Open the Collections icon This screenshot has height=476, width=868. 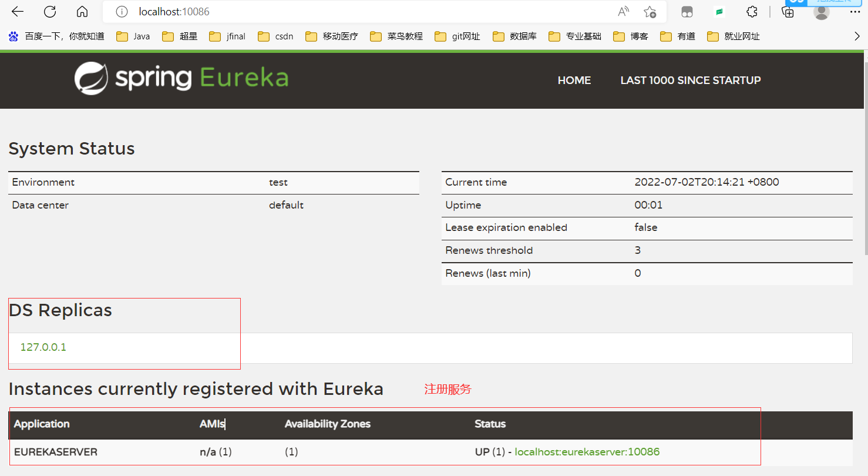pyautogui.click(x=788, y=12)
